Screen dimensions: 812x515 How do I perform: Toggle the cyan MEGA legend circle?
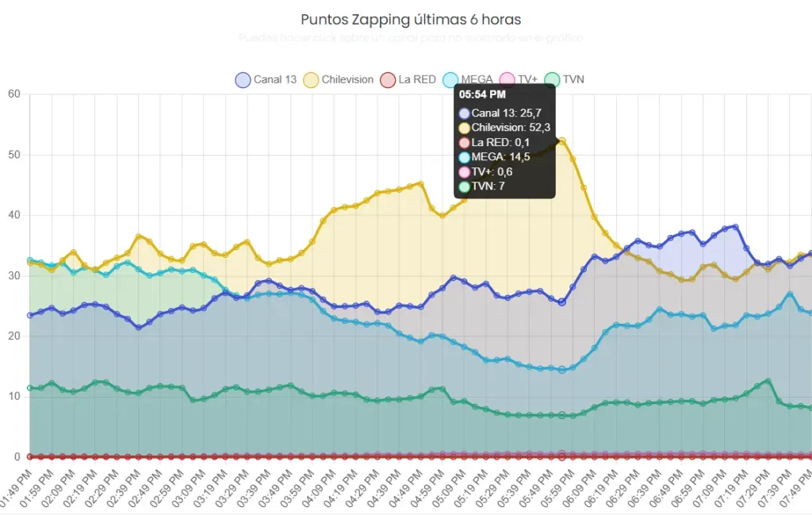(450, 79)
